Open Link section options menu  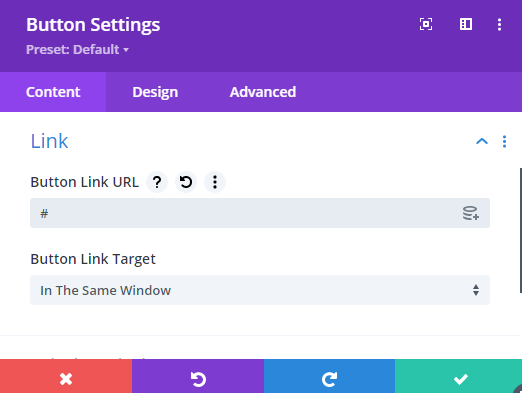point(504,141)
